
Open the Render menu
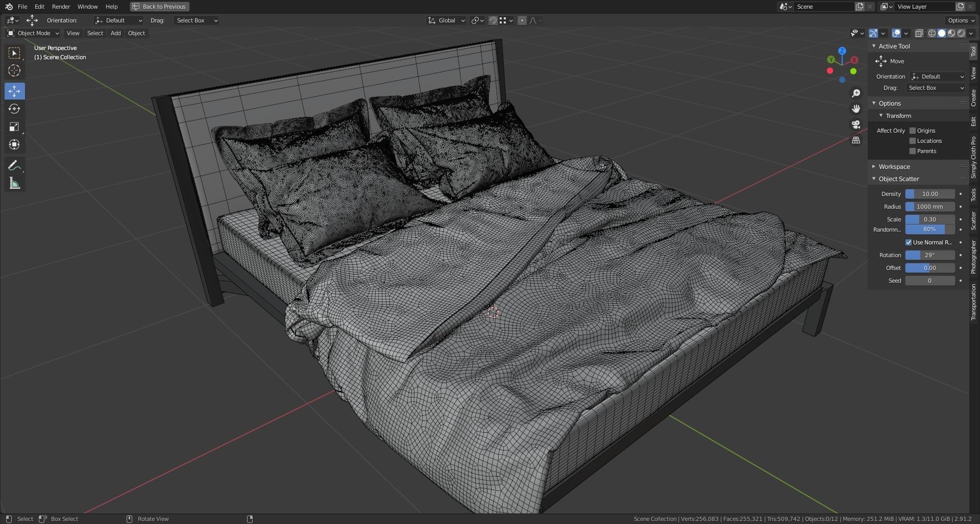(x=61, y=7)
